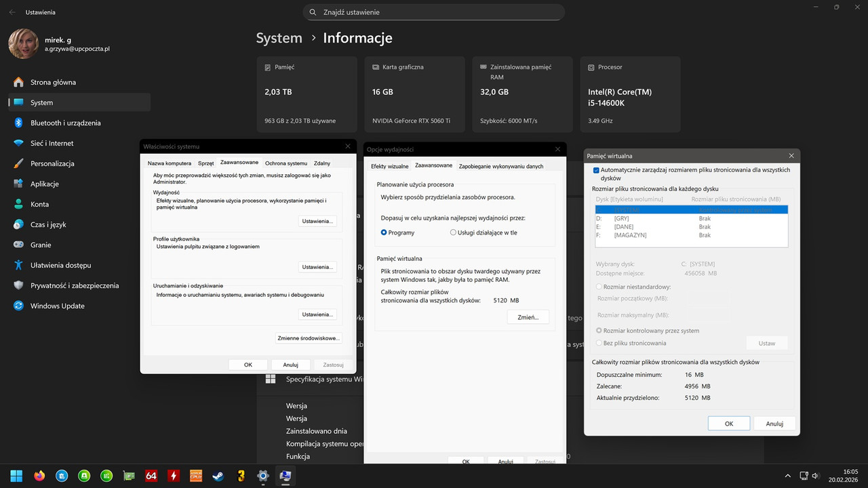
Task: Open Ułatwienia dostępu settings
Action: tap(79, 265)
